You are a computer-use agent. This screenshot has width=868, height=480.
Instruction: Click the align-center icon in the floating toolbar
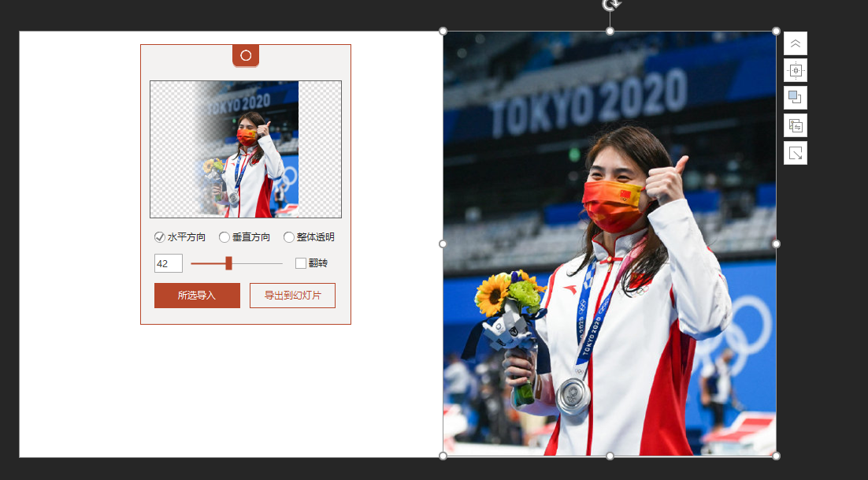[x=796, y=70]
